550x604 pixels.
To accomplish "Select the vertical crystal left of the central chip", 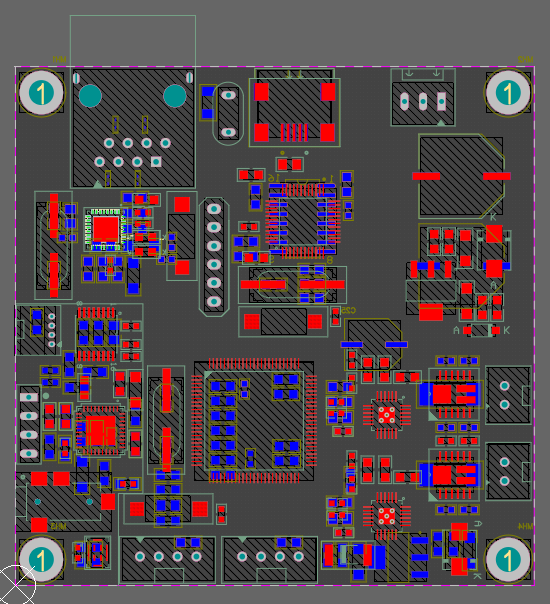I will tap(166, 420).
